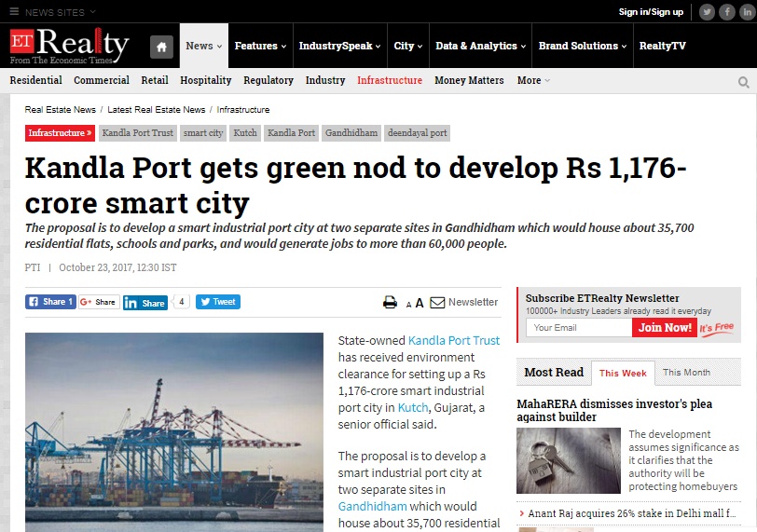Viewport: 757px width, 532px height.
Task: Expand Data & Analytics menu
Action: point(480,46)
